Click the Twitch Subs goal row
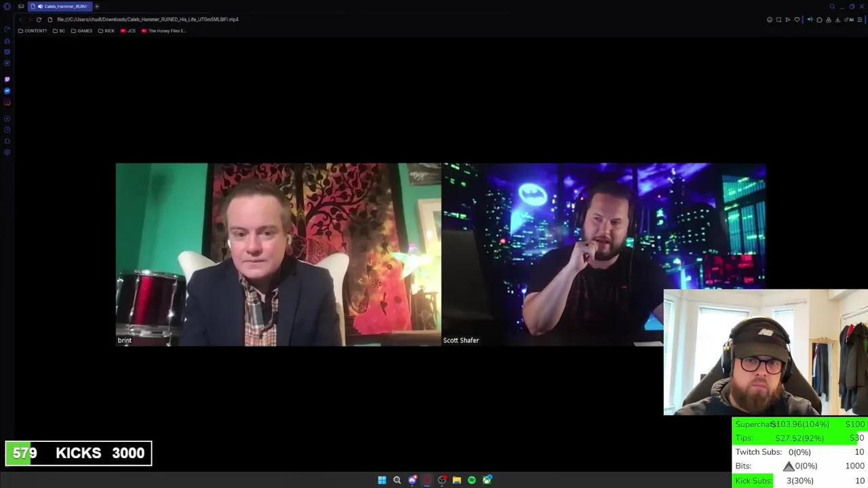The image size is (868, 488). pyautogui.click(x=800, y=452)
